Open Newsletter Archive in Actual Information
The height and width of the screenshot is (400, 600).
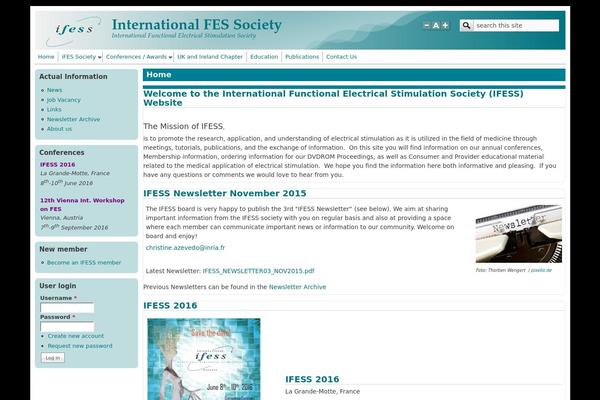point(73,119)
